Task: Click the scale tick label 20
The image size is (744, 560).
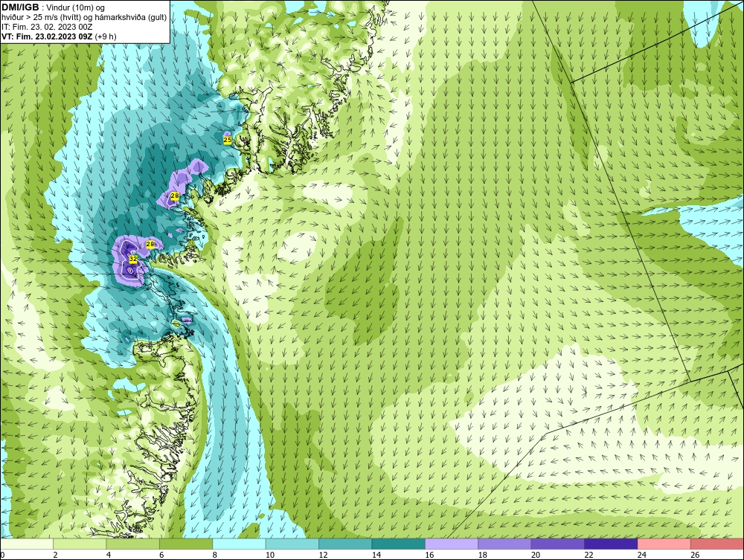Action: point(536,555)
